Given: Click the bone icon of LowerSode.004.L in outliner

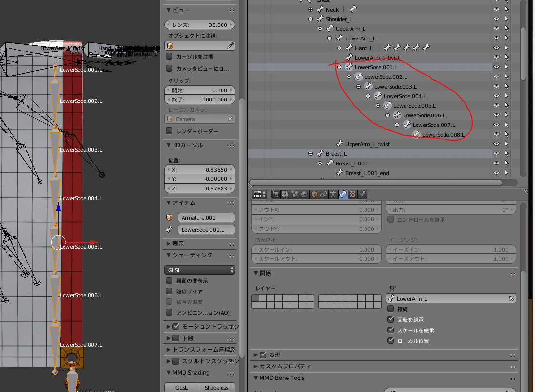Looking at the screenshot, I should [x=378, y=96].
